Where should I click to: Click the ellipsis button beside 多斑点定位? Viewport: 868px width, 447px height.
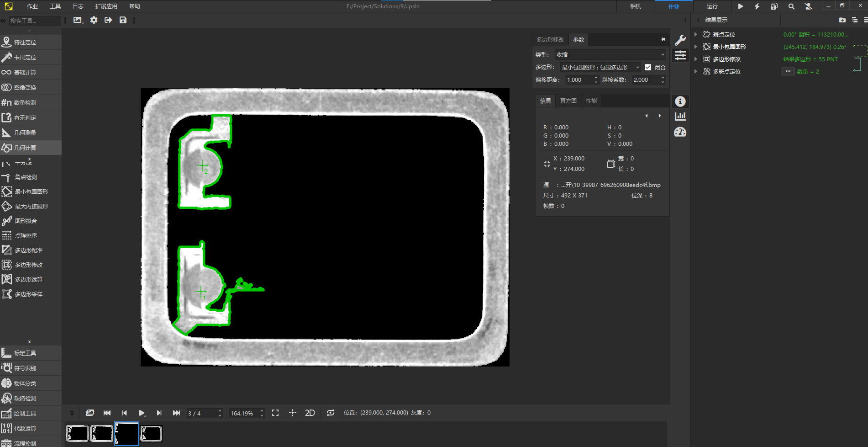point(788,71)
